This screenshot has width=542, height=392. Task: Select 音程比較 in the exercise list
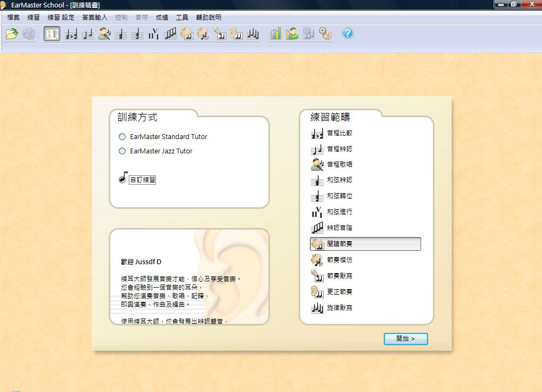point(339,133)
